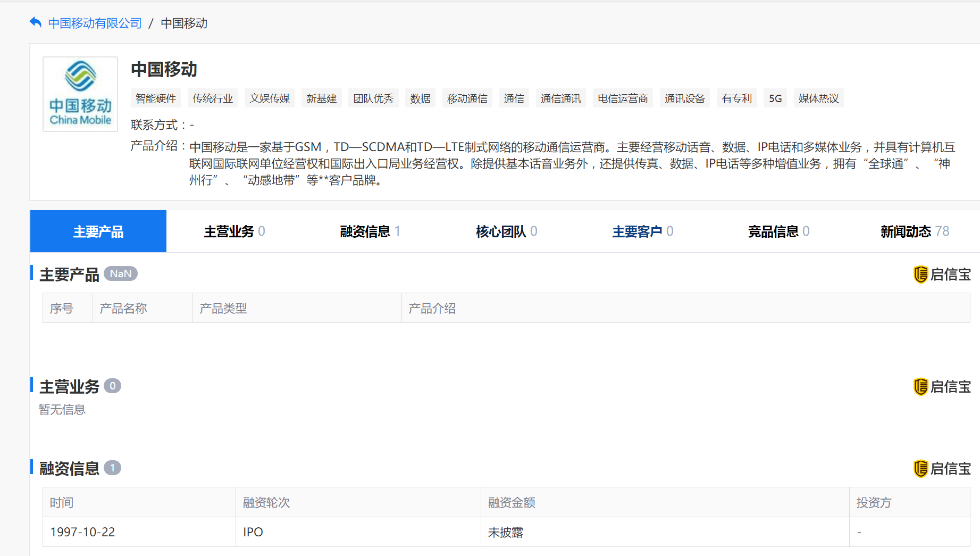Click the 团队优秀 tag
The image size is (980, 556).
[373, 98]
